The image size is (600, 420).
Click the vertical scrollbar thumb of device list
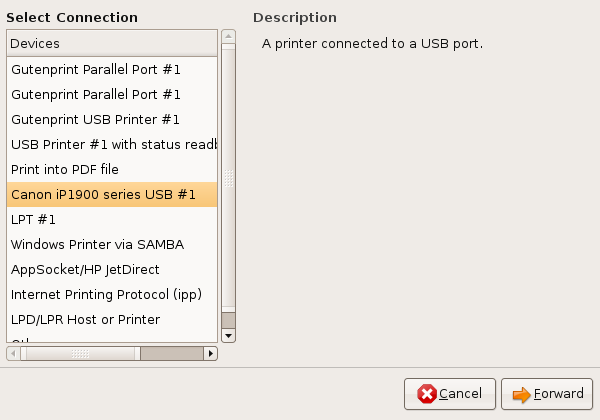click(x=228, y=180)
